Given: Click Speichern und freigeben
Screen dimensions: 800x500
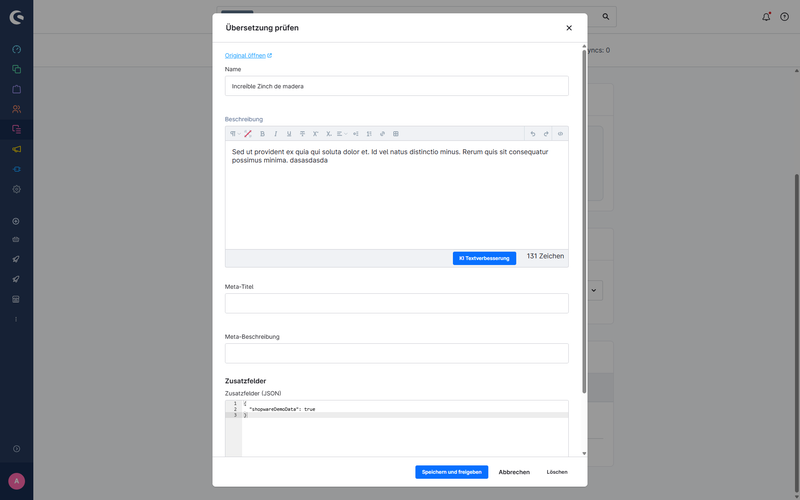Looking at the screenshot, I should click(x=452, y=472).
